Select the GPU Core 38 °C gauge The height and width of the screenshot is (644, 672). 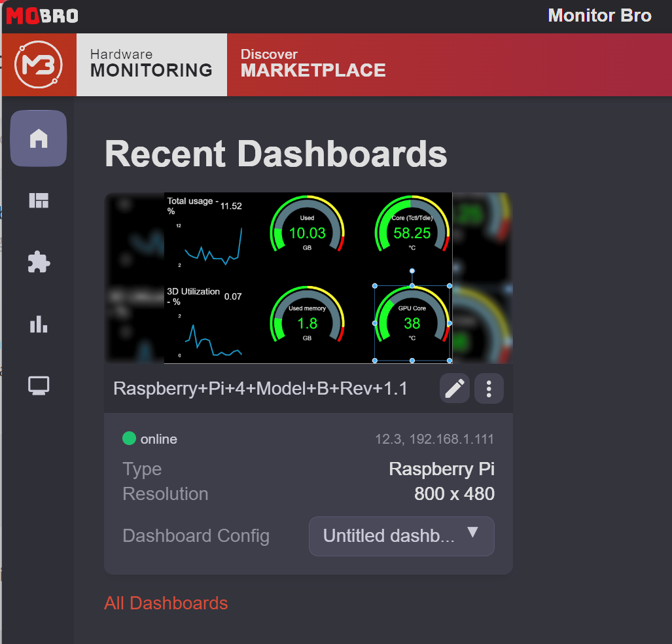click(x=412, y=323)
